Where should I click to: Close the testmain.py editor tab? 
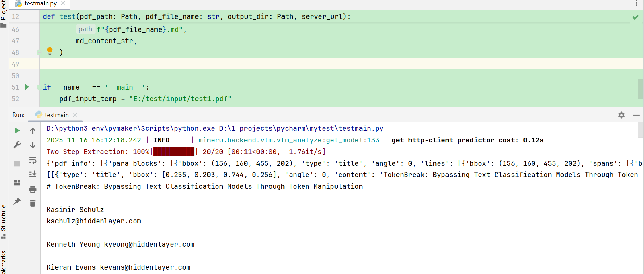click(x=63, y=3)
